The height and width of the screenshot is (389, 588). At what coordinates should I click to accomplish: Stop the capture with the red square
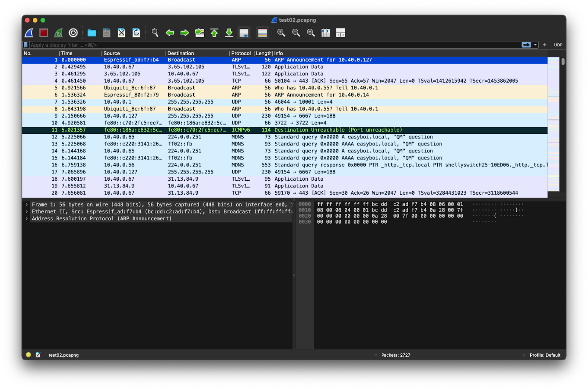(44, 33)
